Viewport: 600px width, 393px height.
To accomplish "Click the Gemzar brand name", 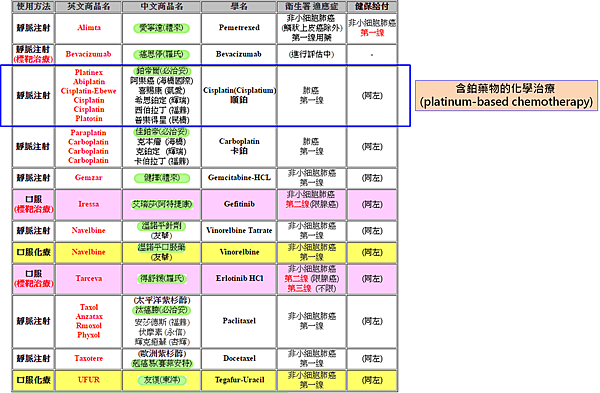I will (89, 178).
